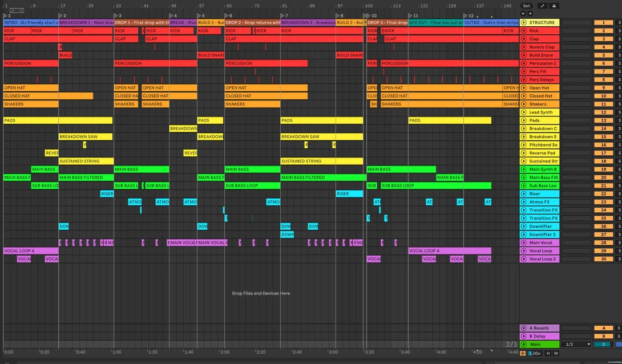The image size is (622, 364).
Task: Click the circular arrow icon on Perc Fill track
Action: [x=524, y=71]
